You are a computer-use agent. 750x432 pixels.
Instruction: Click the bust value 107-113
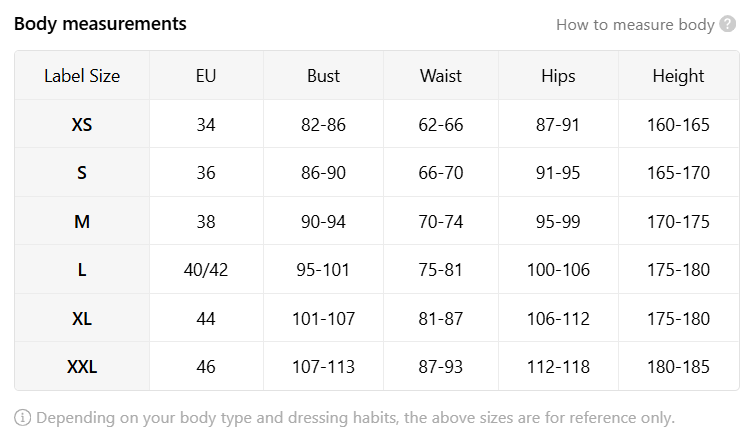(x=323, y=366)
